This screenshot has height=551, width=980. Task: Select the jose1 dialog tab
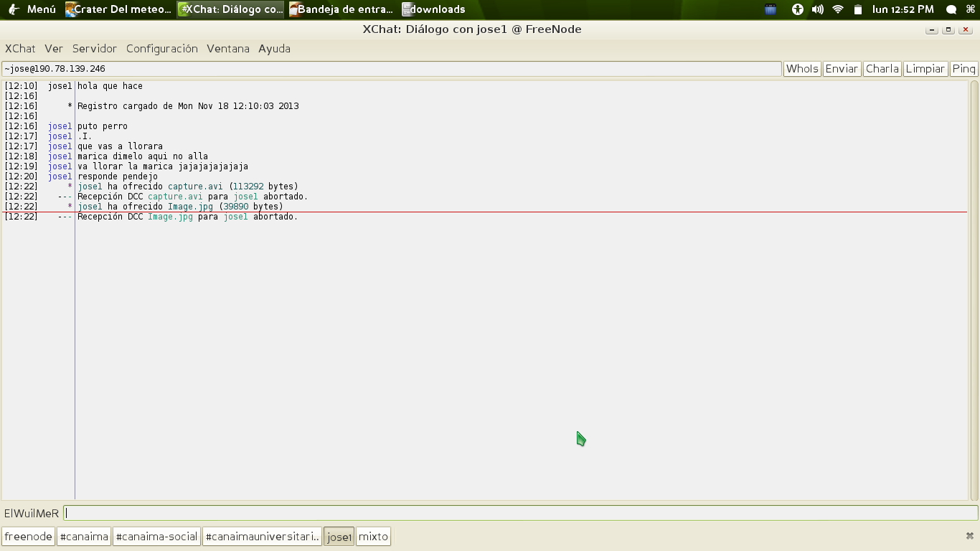pyautogui.click(x=339, y=537)
